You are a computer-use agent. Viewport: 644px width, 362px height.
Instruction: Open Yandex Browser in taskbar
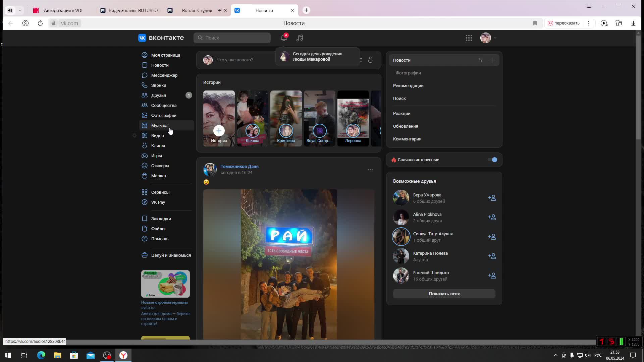(x=123, y=355)
